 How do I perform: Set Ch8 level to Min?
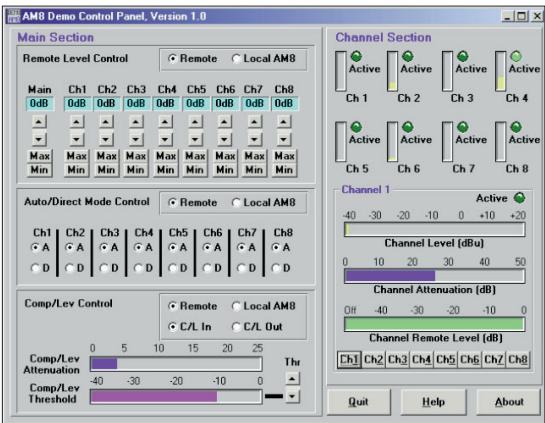[284, 170]
